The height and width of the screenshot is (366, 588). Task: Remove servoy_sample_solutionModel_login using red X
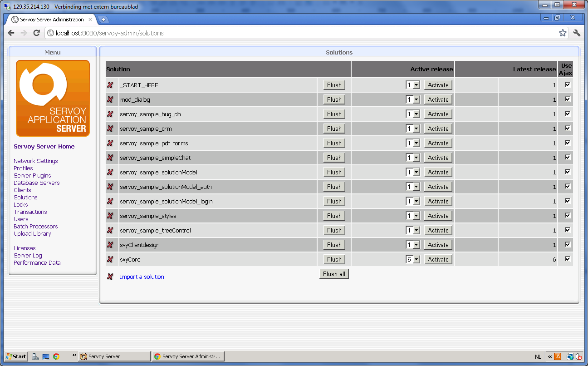pyautogui.click(x=110, y=201)
